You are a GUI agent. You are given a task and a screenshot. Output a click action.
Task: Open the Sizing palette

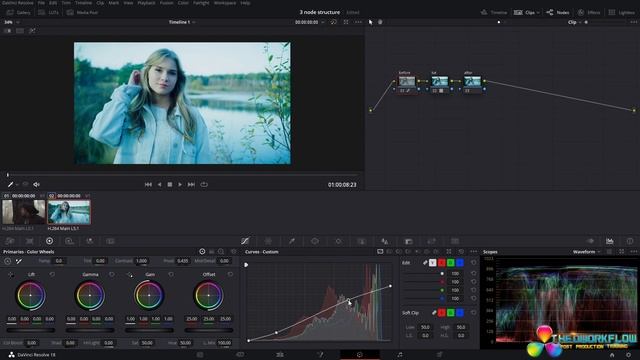[431, 241]
